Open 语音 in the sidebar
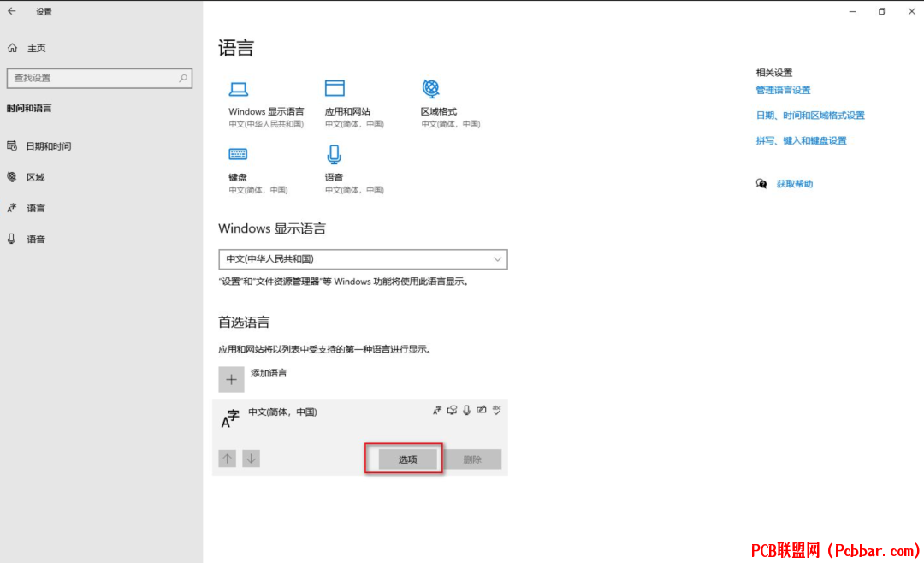 click(35, 239)
